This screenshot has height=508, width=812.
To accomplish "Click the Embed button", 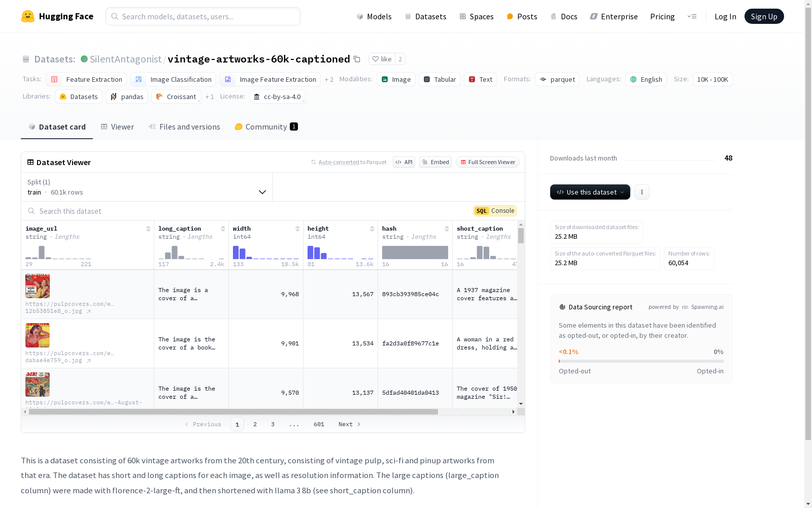I will click(x=435, y=162).
